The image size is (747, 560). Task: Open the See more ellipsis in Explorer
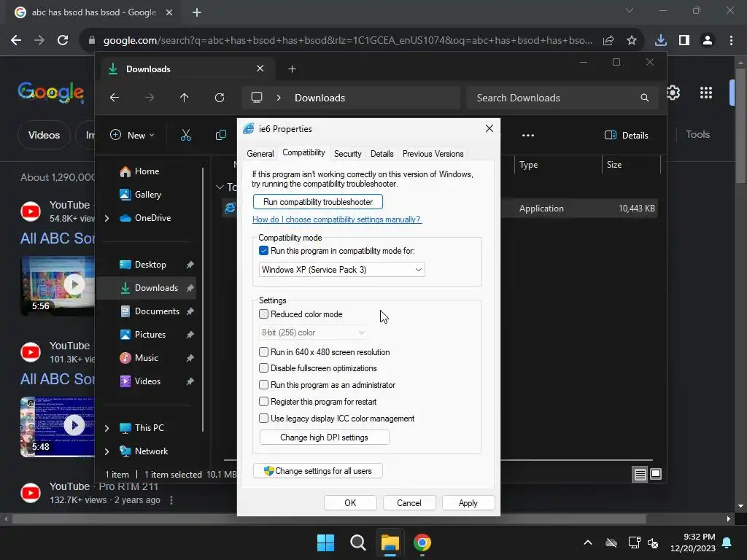[x=528, y=135]
